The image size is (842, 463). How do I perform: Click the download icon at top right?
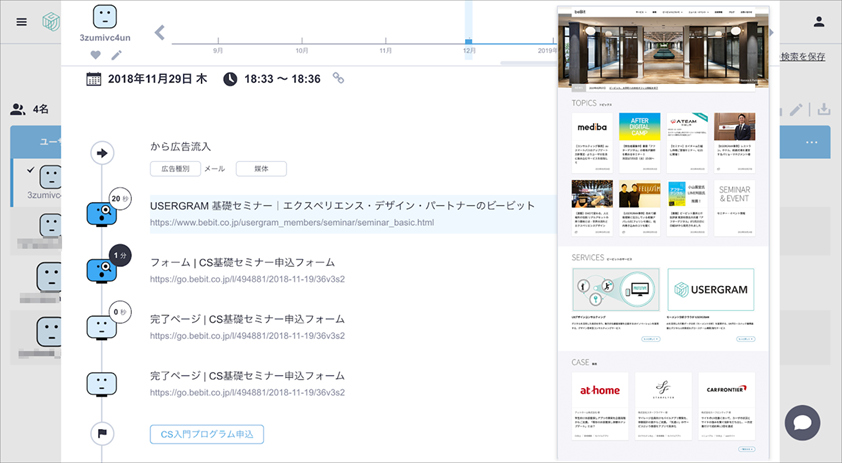824,109
